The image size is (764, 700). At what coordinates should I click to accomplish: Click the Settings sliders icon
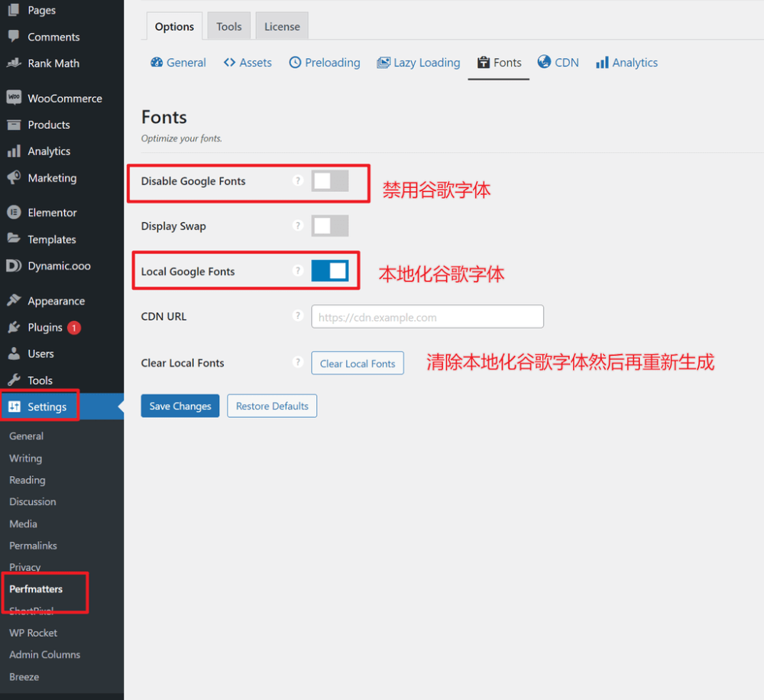[15, 406]
